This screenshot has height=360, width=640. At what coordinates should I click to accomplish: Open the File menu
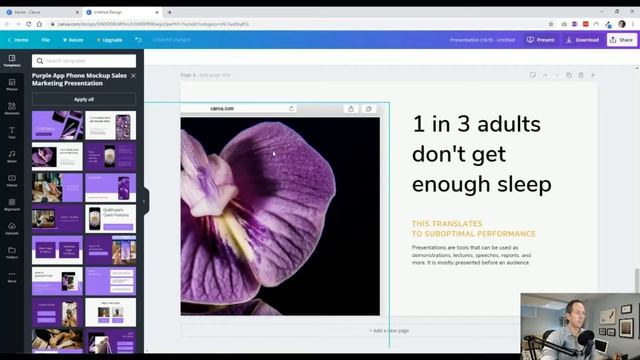point(45,40)
